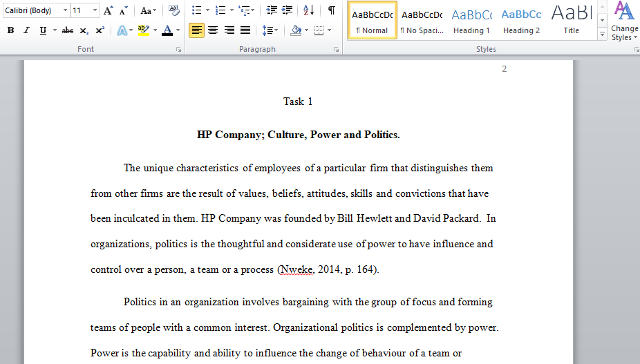Open the Bullets library dropdown arrow
This screenshot has width=640, height=364.
(x=207, y=10)
